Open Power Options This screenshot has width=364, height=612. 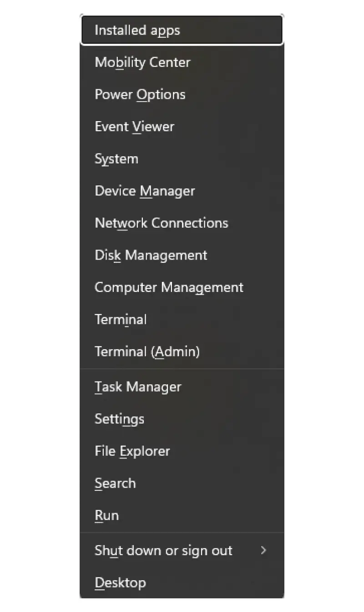coord(140,94)
